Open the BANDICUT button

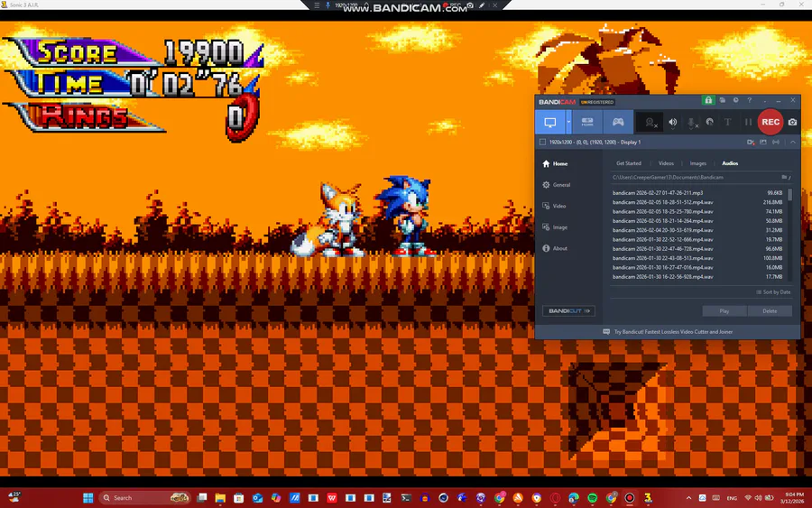(x=568, y=310)
